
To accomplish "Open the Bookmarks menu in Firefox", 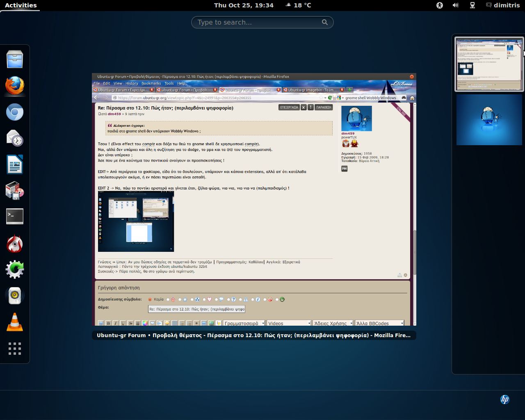I will pos(151,83).
